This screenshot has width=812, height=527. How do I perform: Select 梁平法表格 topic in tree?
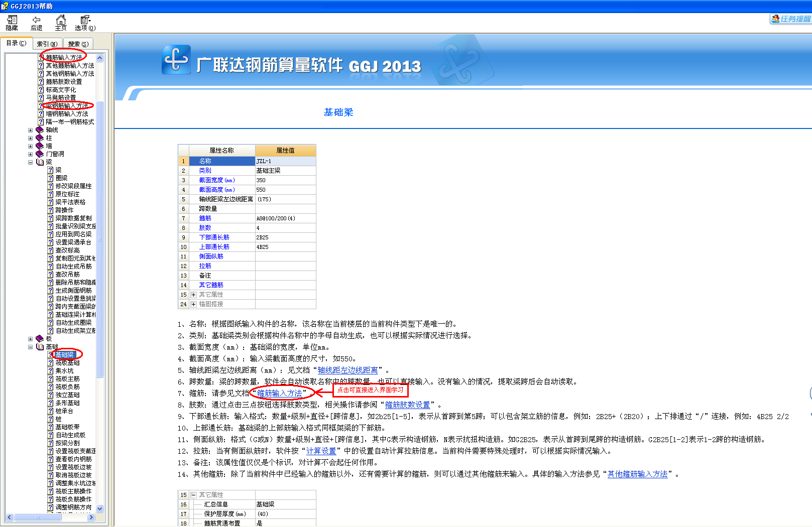point(70,202)
